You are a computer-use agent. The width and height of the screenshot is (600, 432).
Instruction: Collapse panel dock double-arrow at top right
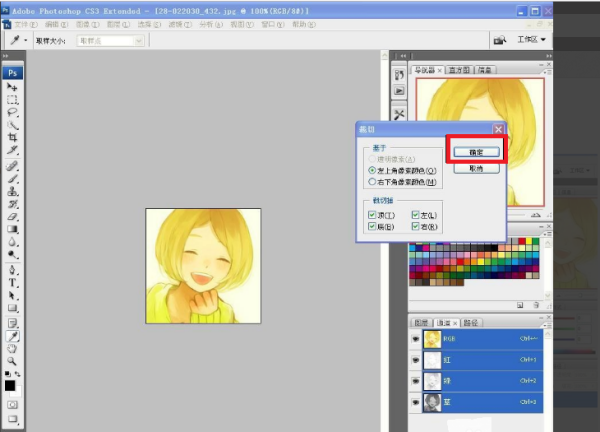click(x=549, y=56)
